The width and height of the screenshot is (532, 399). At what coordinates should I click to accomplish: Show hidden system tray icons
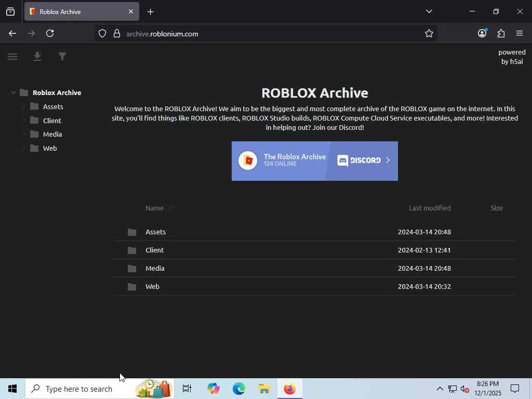(440, 389)
